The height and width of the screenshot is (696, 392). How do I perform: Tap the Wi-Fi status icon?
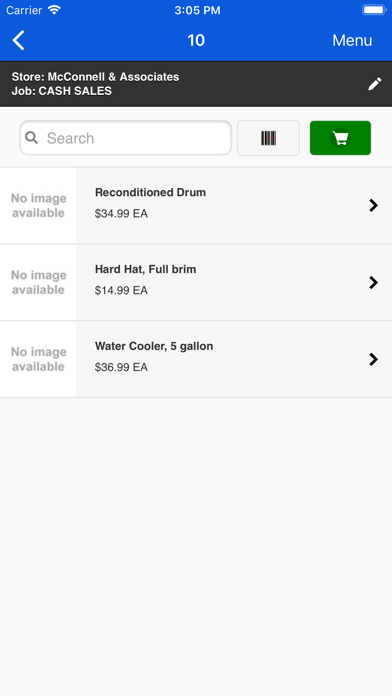coord(54,10)
